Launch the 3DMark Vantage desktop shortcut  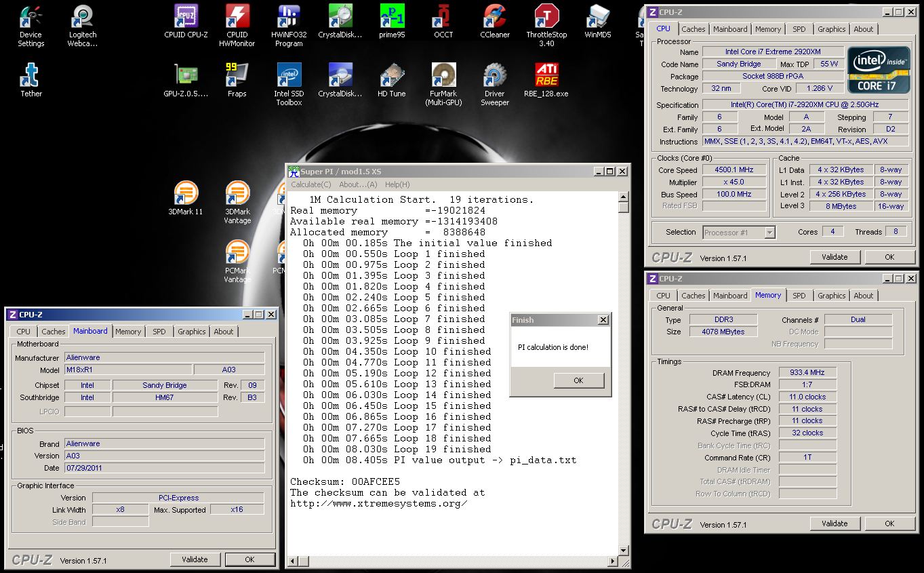(x=237, y=203)
